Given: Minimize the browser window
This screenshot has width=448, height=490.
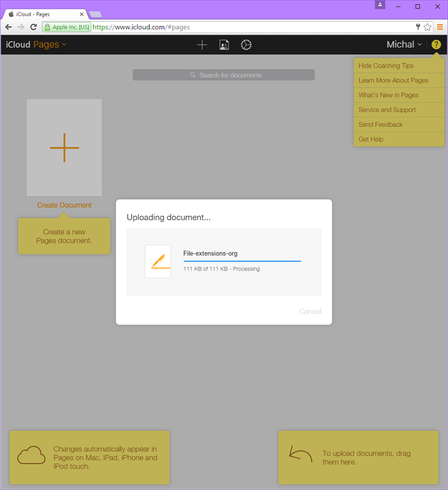Looking at the screenshot, I should point(398,6).
